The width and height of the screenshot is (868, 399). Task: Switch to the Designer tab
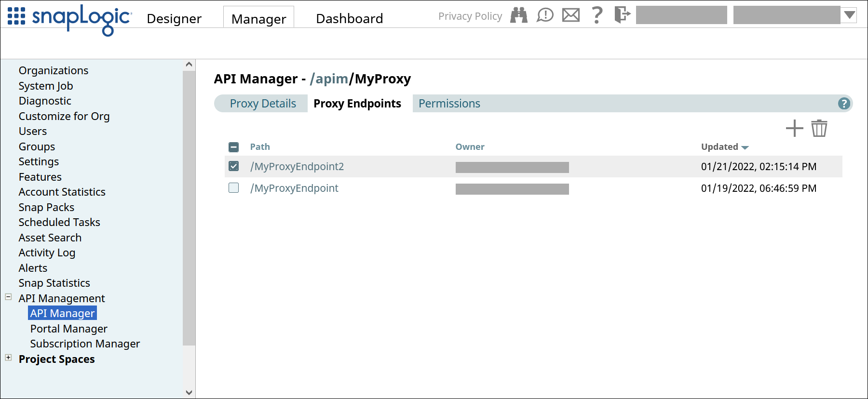tap(174, 18)
